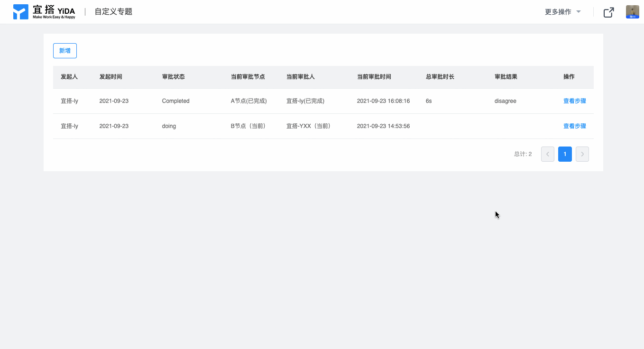The height and width of the screenshot is (349, 644).
Task: Open the user avatar menu
Action: [632, 12]
